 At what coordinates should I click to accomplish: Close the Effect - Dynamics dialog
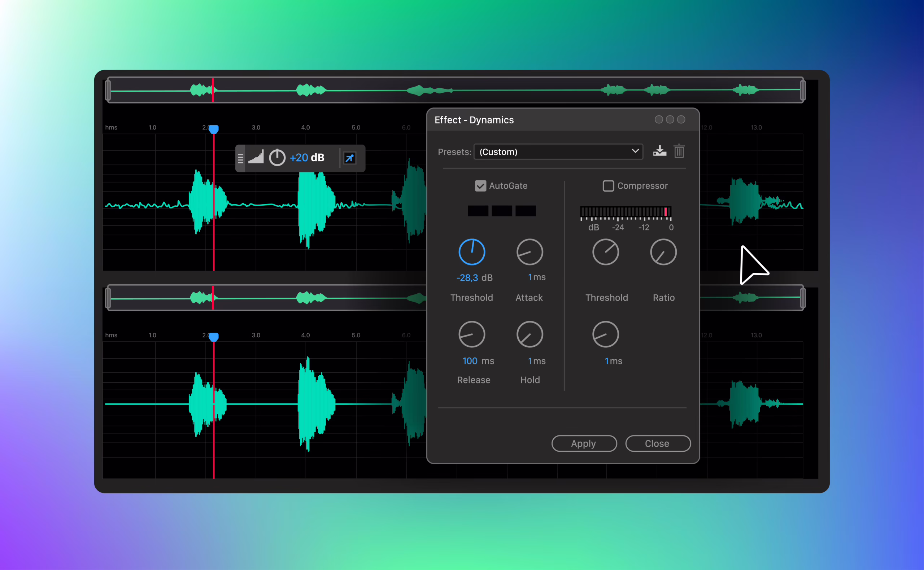658,443
